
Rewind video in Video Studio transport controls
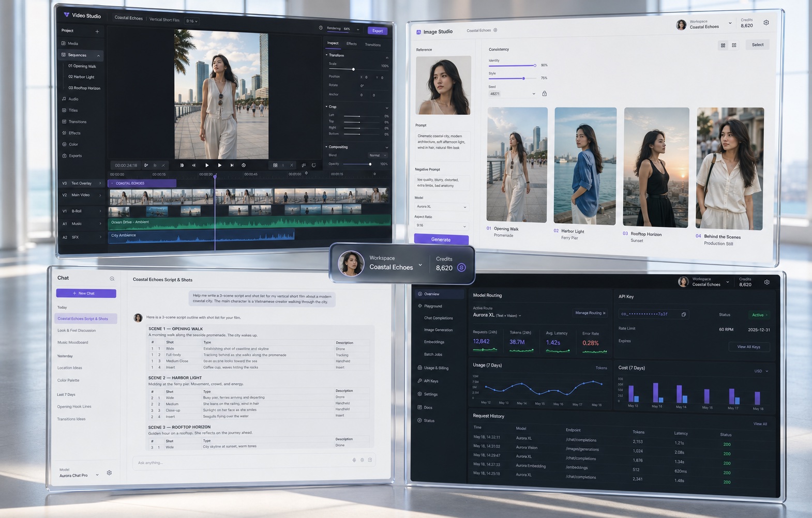[194, 165]
